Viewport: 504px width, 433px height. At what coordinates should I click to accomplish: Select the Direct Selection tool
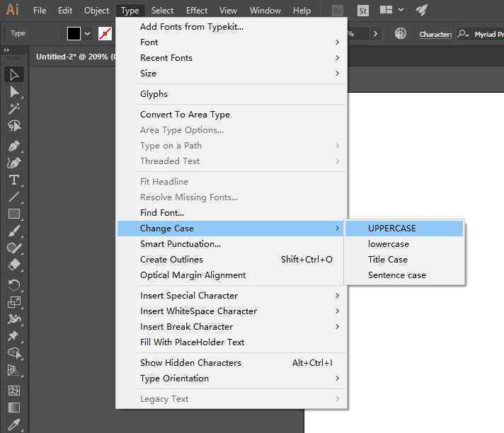pyautogui.click(x=14, y=92)
